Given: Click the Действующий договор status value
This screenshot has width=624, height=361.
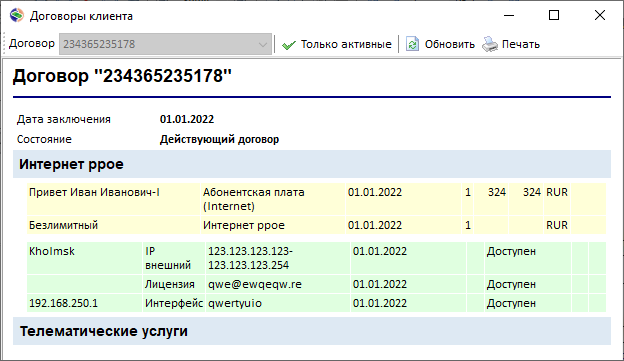Looking at the screenshot, I should [219, 139].
